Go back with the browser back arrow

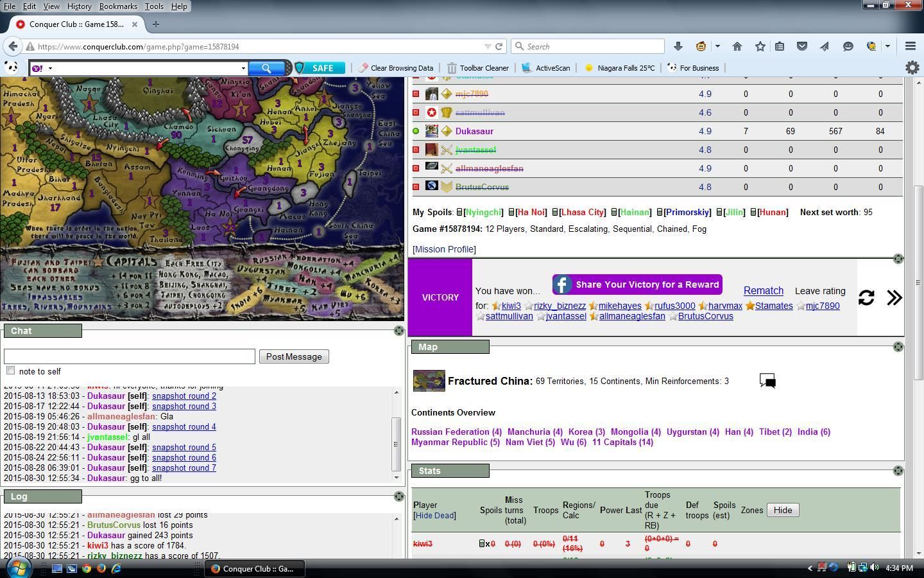coord(13,46)
